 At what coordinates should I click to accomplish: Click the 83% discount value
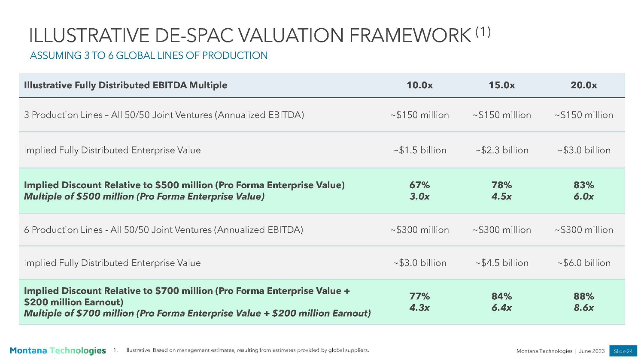coord(583,185)
